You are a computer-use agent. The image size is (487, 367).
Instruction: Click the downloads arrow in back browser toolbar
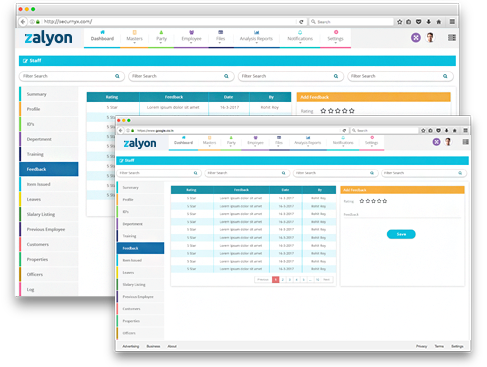429,22
